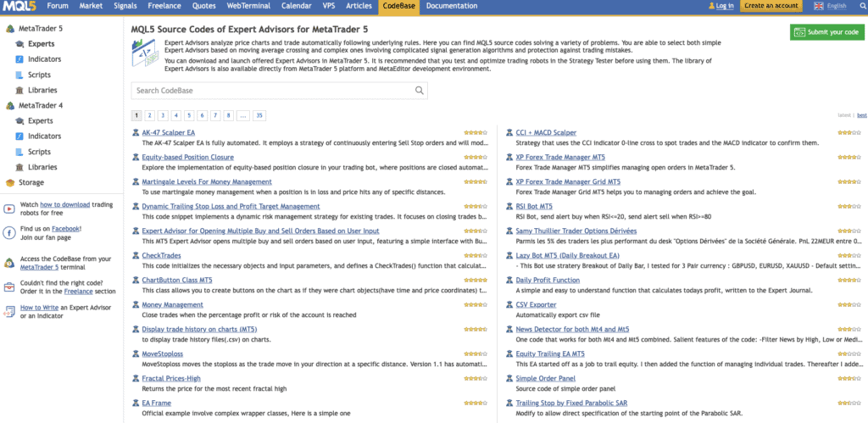This screenshot has width=868, height=423.
Task: Select Storage in the sidebar
Action: pyautogui.click(x=31, y=182)
